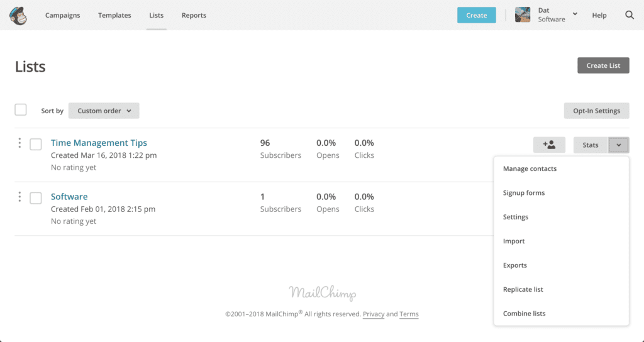Expand the Dat Software account menu

pos(575,14)
